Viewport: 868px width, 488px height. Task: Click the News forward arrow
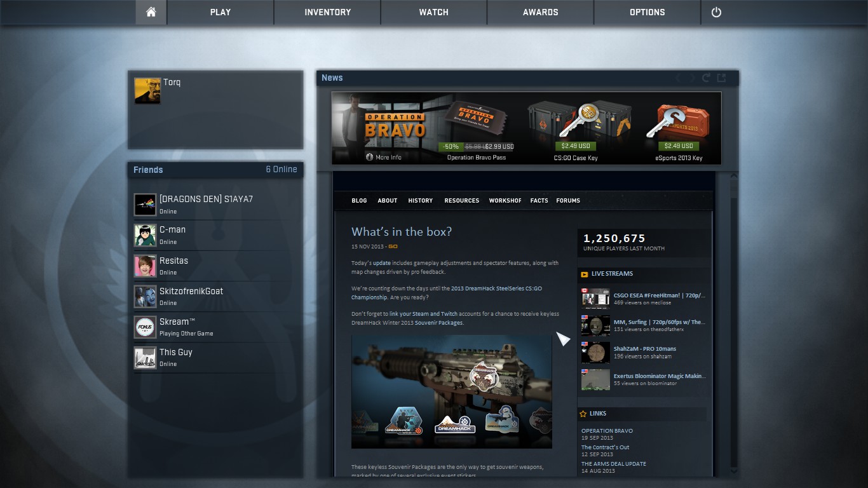point(692,78)
